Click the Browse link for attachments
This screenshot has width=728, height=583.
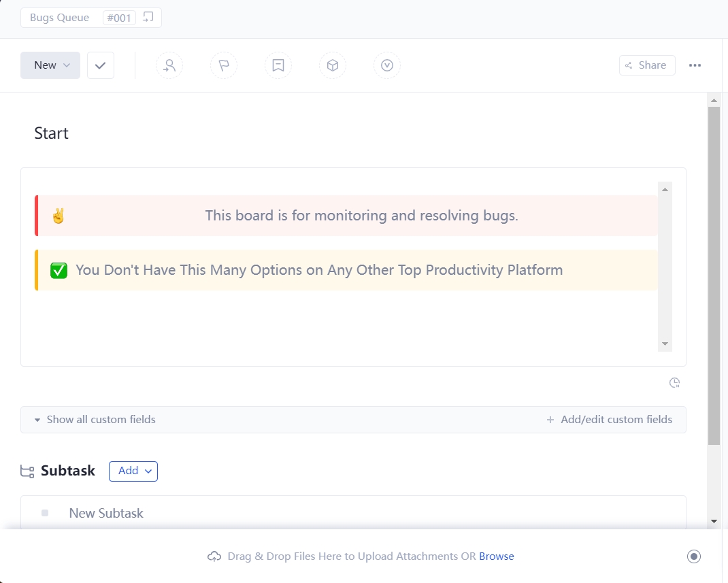(x=496, y=556)
